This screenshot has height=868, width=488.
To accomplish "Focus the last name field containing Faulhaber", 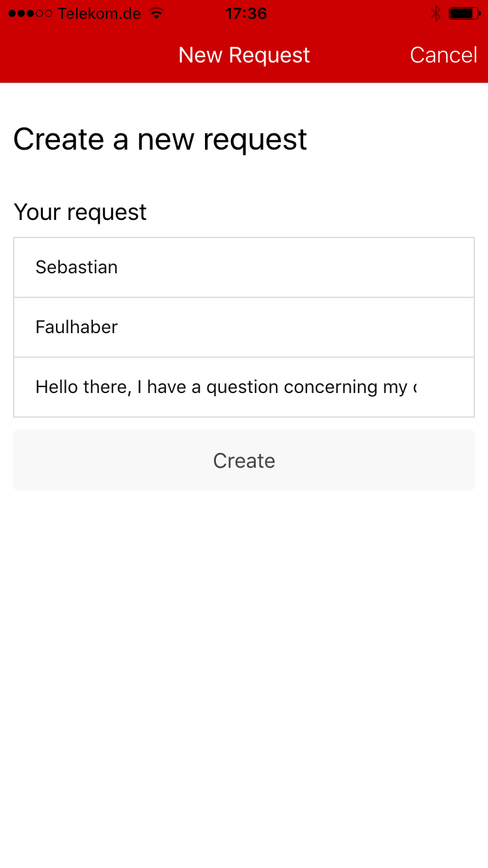I will [244, 327].
